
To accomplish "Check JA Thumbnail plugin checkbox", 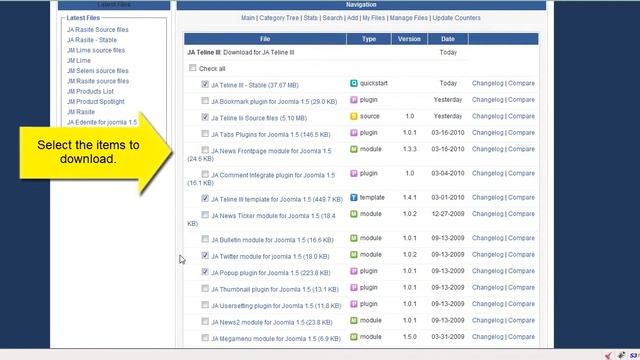I will [205, 289].
